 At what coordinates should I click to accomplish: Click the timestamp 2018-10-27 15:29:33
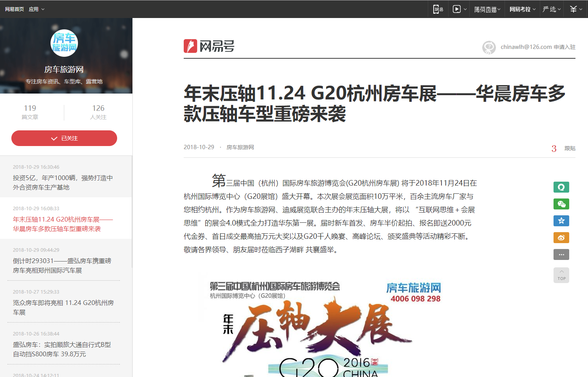point(36,292)
